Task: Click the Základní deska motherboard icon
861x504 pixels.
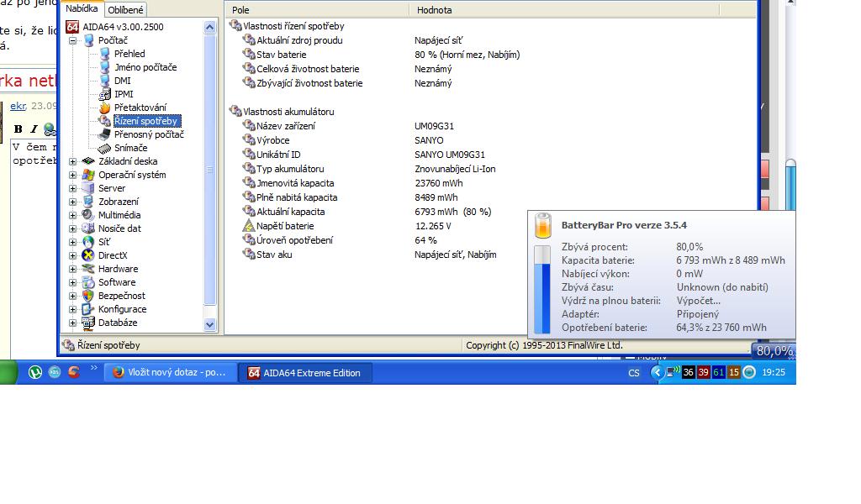Action: (88, 161)
